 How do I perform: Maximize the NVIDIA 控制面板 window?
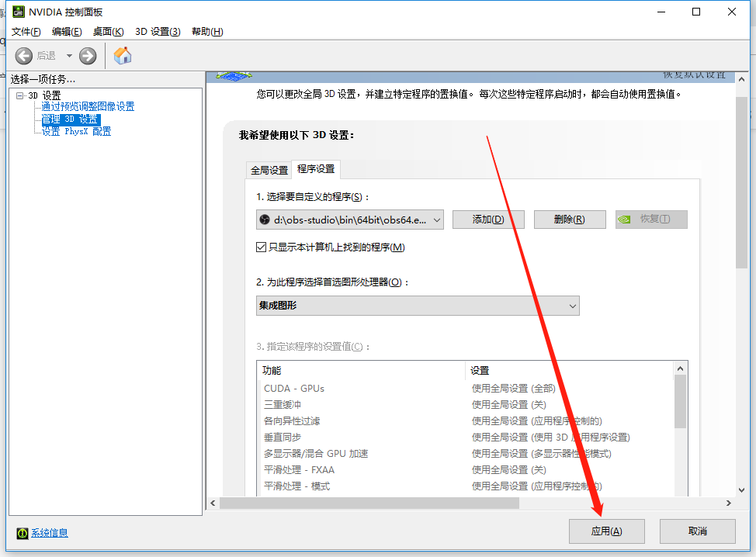point(696,12)
